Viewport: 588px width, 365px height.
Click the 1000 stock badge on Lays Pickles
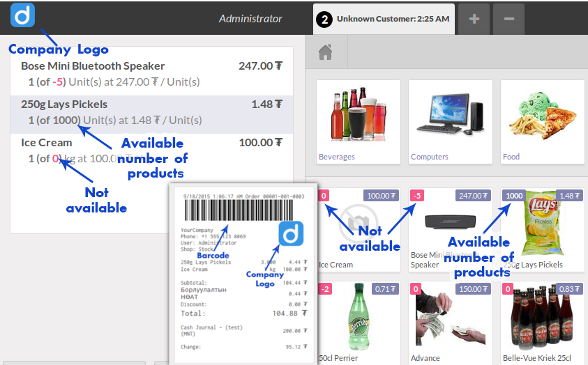pyautogui.click(x=514, y=196)
